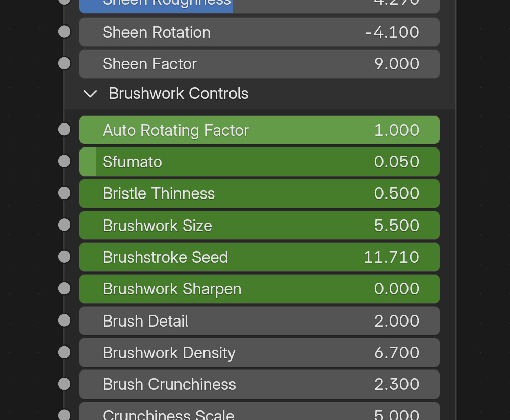
Task: Click the Sheen Rotation value field
Action: click(x=259, y=32)
